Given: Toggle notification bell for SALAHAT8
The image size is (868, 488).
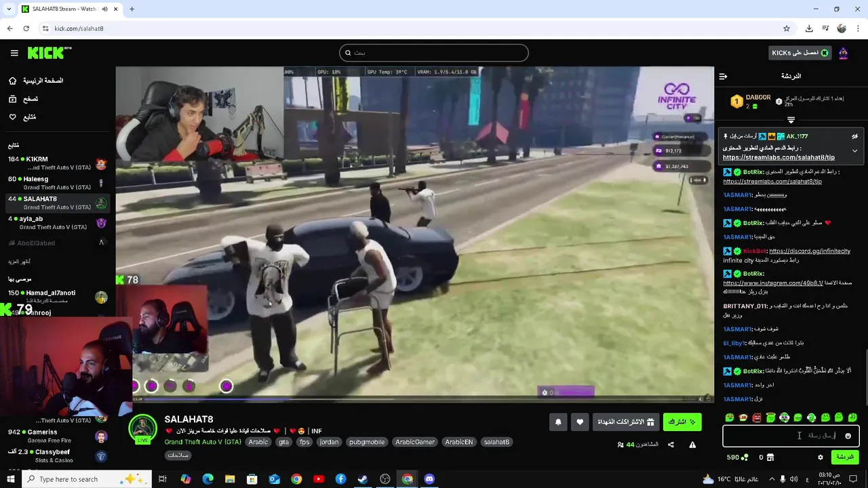Looking at the screenshot, I should tap(558, 422).
